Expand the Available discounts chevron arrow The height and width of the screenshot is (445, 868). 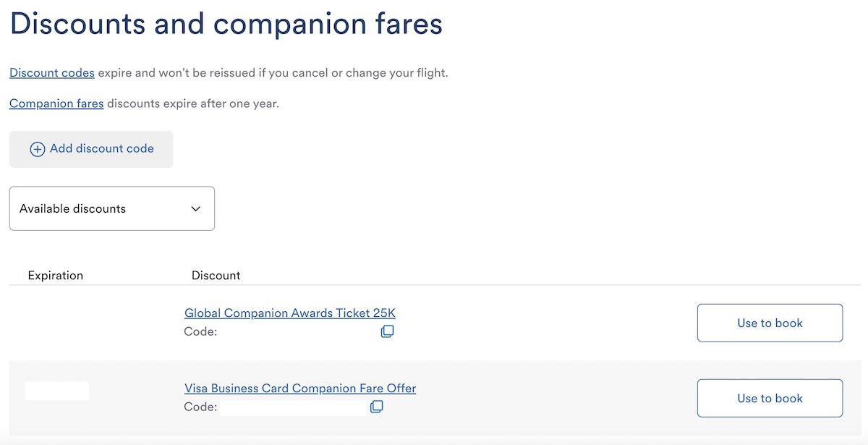[x=195, y=208]
